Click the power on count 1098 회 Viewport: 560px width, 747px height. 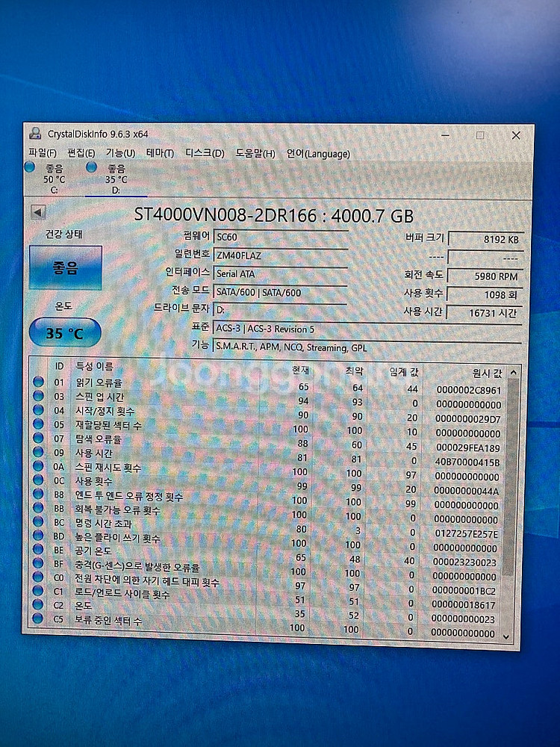[486, 294]
